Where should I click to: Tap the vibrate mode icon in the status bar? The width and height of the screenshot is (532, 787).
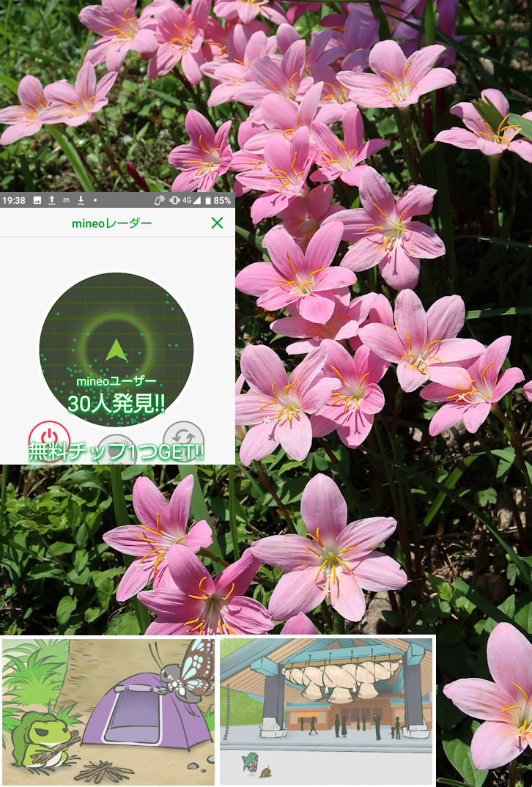click(x=174, y=200)
